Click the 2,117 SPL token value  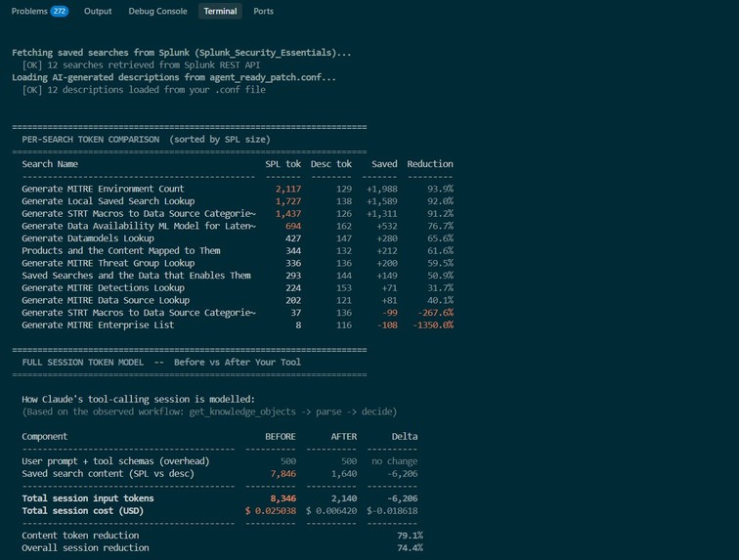[288, 189]
